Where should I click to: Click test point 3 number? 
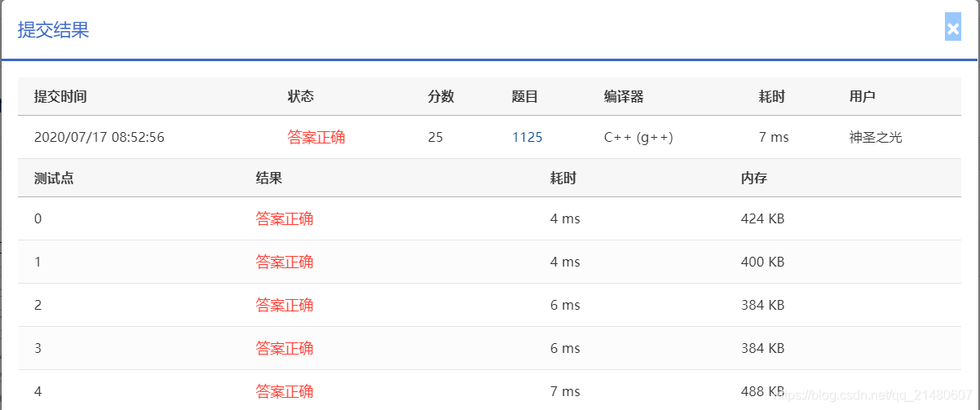pos(38,348)
